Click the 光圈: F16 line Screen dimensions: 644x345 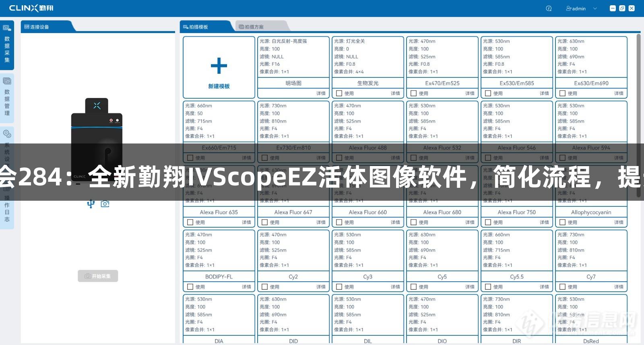pyautogui.click(x=270, y=64)
